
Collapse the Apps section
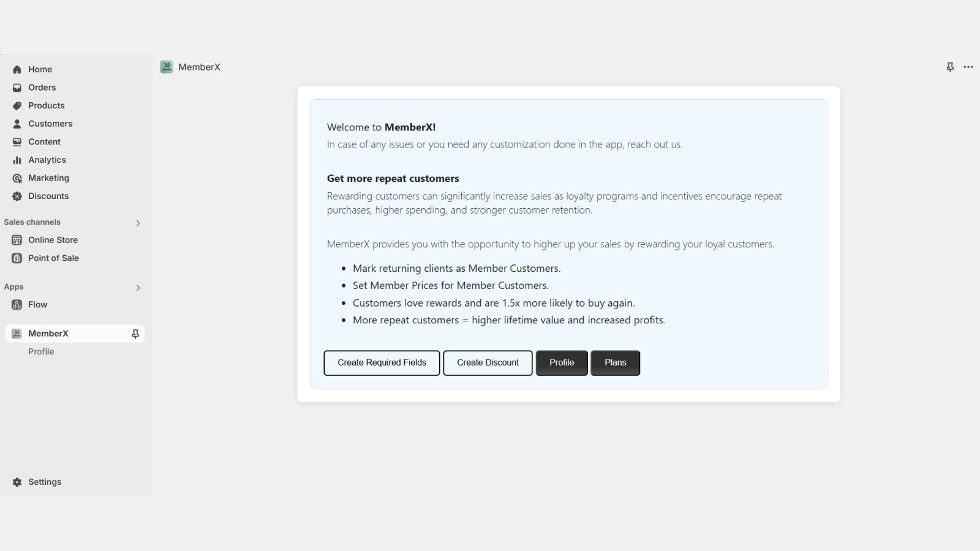[x=138, y=288]
